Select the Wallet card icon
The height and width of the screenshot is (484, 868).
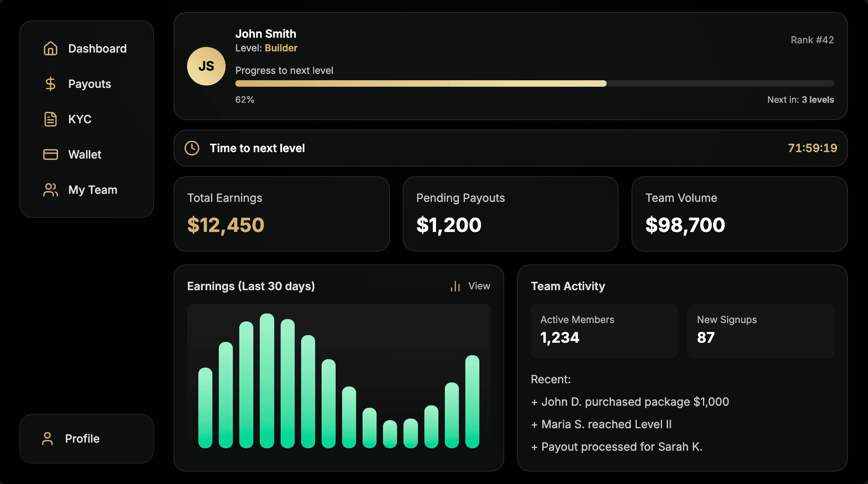[50, 154]
